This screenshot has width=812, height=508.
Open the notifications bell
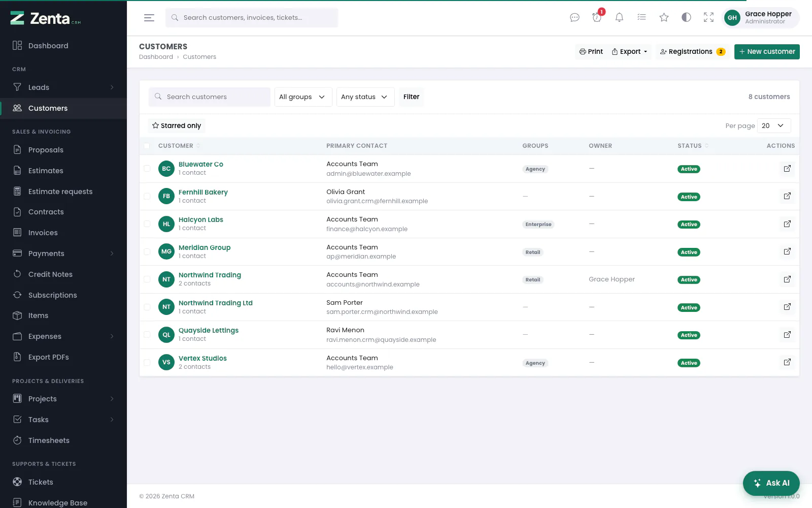(x=619, y=18)
